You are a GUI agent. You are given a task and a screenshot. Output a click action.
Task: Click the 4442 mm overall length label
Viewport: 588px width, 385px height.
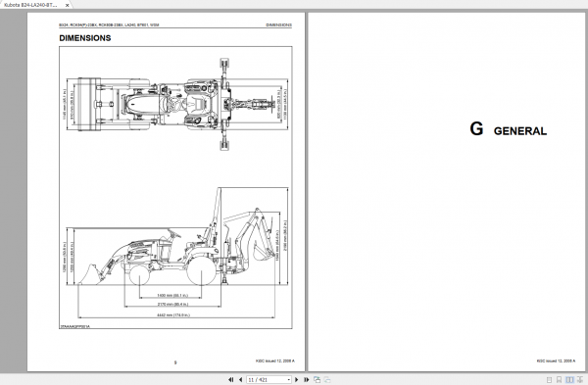pyautogui.click(x=173, y=314)
